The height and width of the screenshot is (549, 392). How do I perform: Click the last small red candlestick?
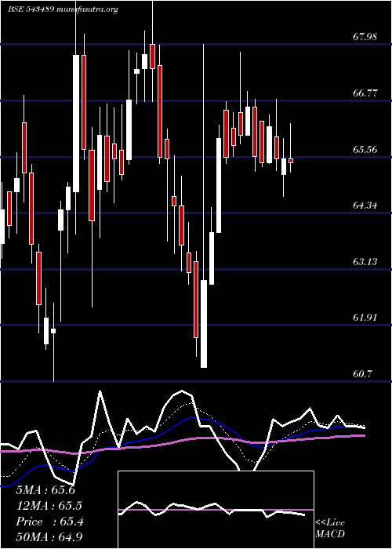[291, 161]
